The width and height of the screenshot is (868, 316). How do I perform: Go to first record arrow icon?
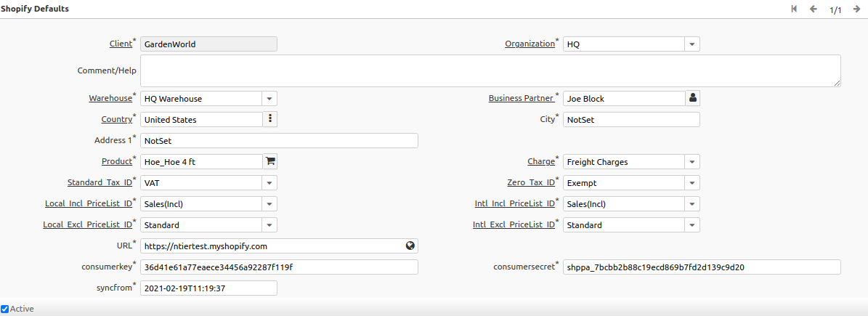tap(794, 9)
